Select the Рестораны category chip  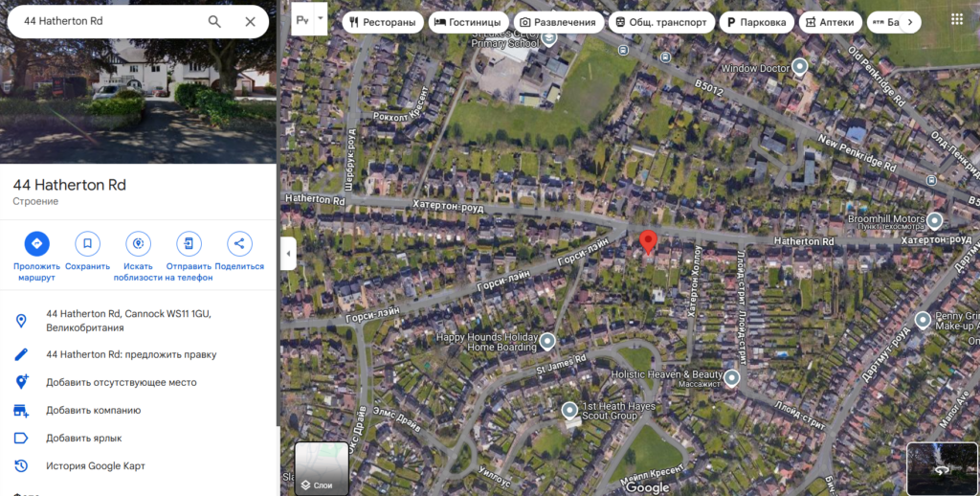click(x=383, y=22)
